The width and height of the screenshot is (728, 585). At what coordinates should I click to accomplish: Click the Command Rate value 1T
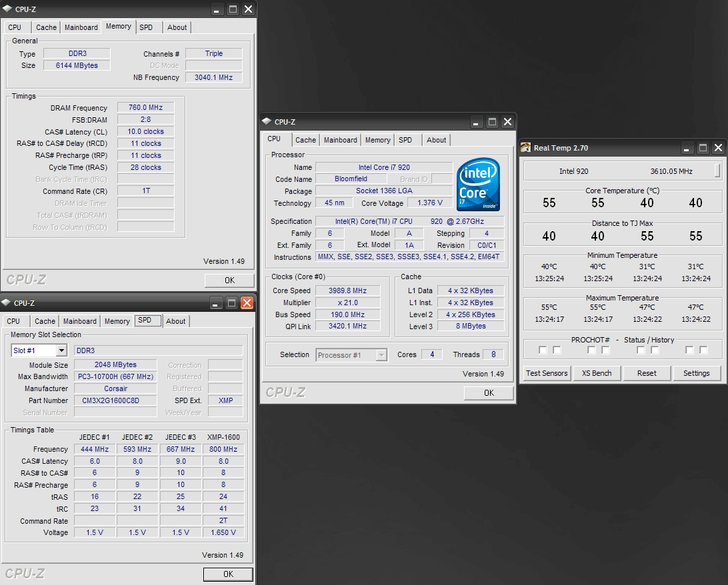[x=146, y=191]
